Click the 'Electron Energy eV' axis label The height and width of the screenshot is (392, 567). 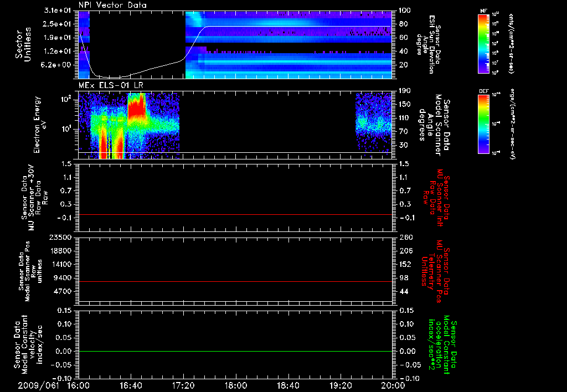(x=40, y=125)
